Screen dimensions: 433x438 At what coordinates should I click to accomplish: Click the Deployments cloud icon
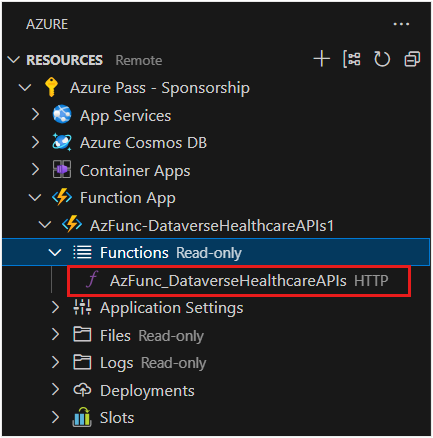[x=82, y=390]
